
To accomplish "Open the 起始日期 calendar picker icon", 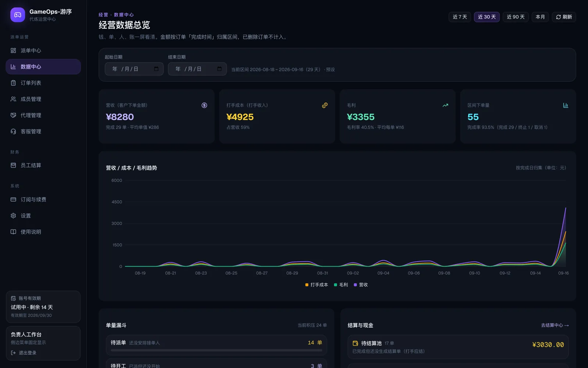I will (x=156, y=69).
